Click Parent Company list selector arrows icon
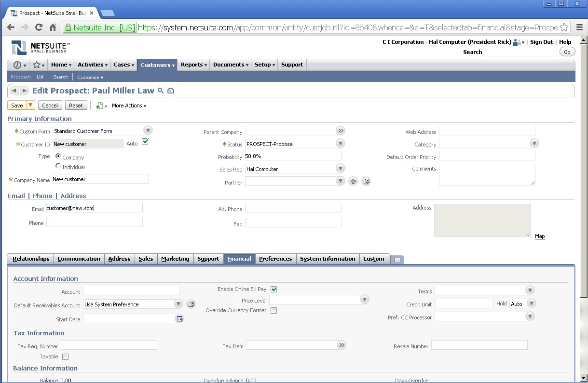588x383 pixels. point(341,131)
